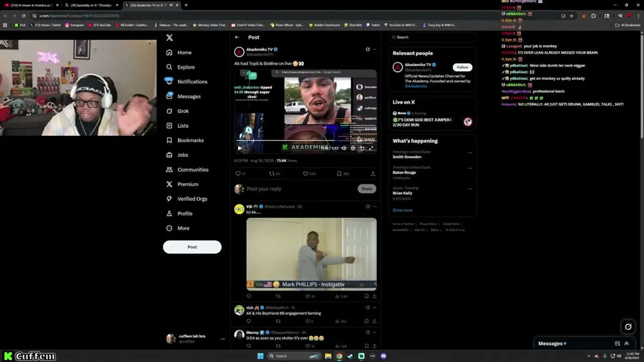Open the live Demi God broadcast
The width and height of the screenshot is (644, 362).
click(432, 120)
